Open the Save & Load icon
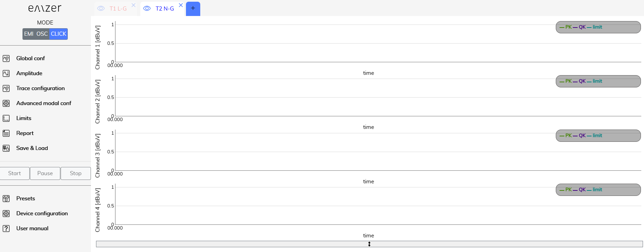 pos(6,148)
